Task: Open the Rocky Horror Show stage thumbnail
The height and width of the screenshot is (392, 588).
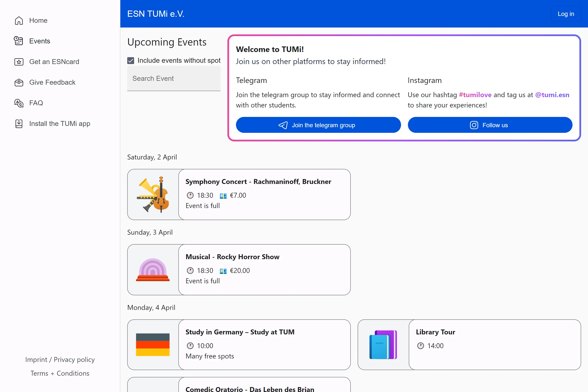Action: tap(153, 269)
